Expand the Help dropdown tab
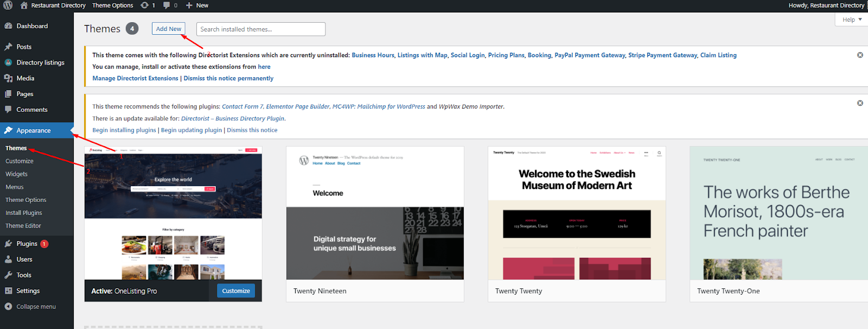Viewport: 868px width, 329px height. point(851,20)
